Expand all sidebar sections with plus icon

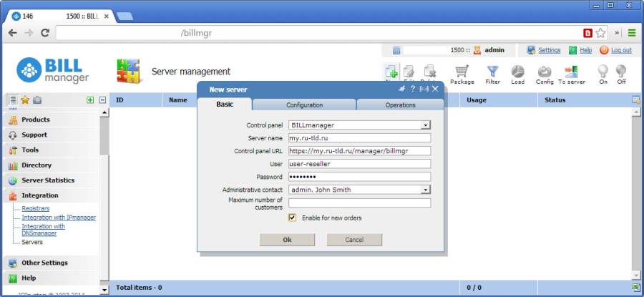coord(90,99)
